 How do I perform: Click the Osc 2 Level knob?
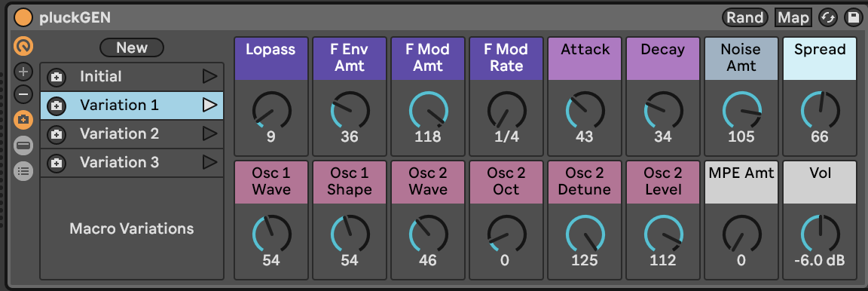click(x=663, y=234)
